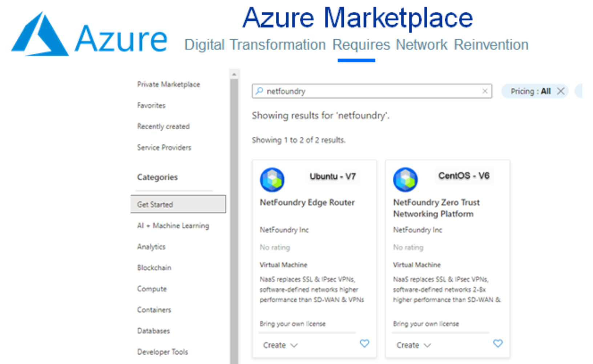The width and height of the screenshot is (593, 364).
Task: Expand Create dropdown for Zero Trust Platform
Action: (x=414, y=345)
